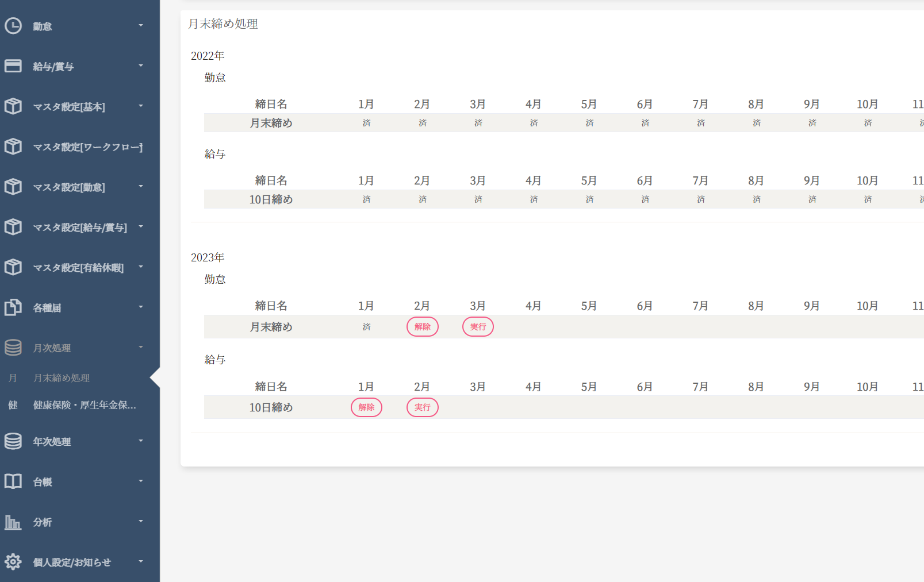Click the box icon for マスタ設定[基本]
The image size is (924, 582).
click(13, 106)
